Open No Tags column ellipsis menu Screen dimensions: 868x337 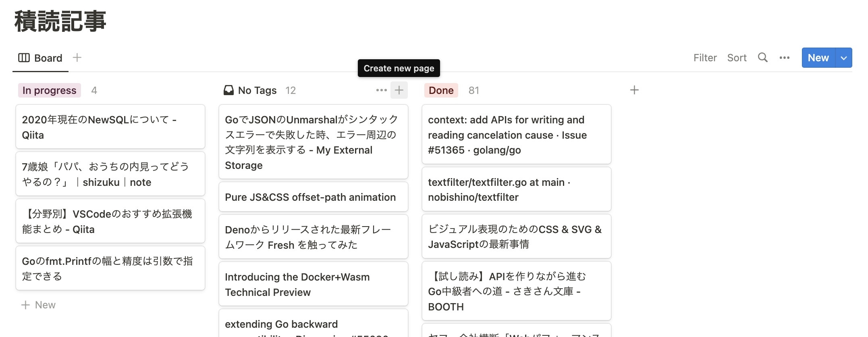tap(381, 90)
